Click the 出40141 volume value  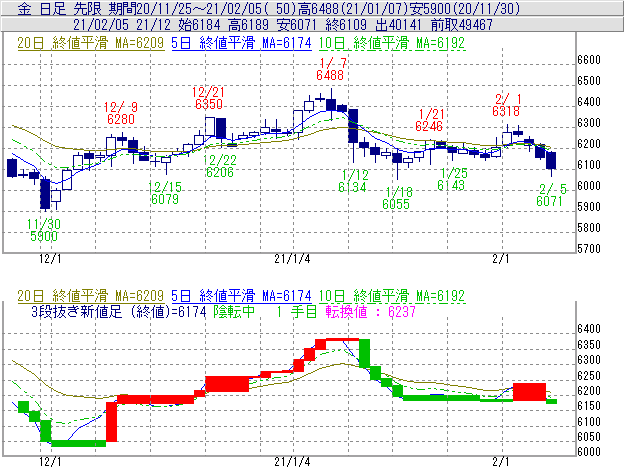(398, 25)
